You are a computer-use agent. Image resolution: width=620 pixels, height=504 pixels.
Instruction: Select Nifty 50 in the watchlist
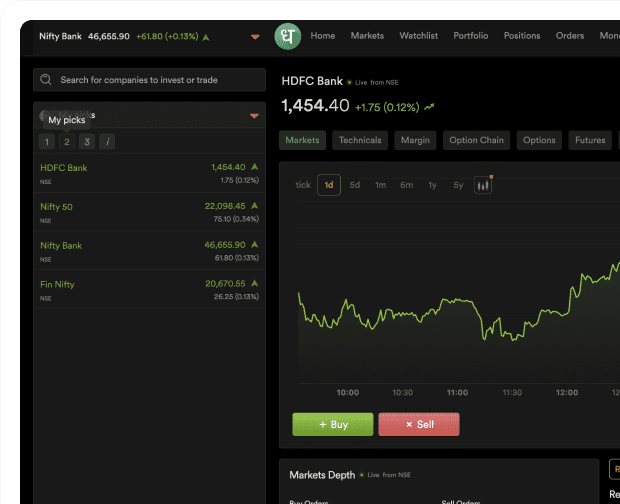(x=149, y=212)
